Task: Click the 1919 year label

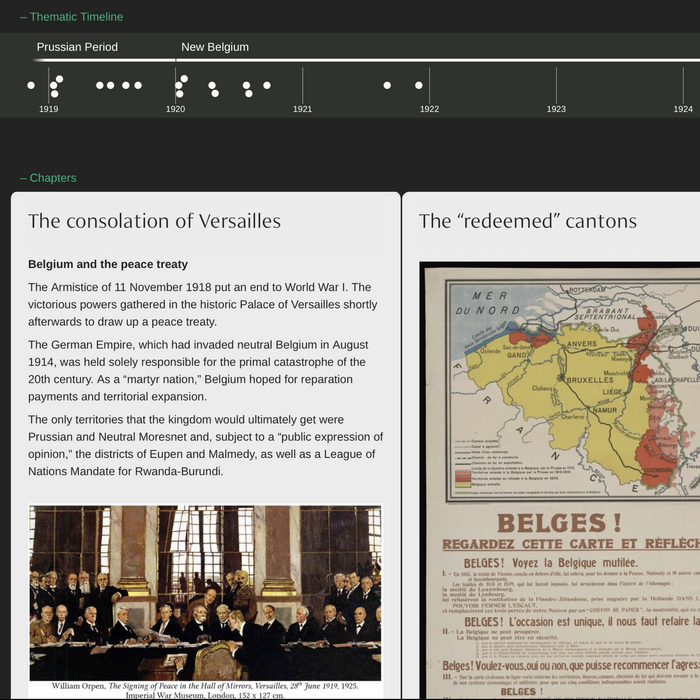Action: point(49,109)
